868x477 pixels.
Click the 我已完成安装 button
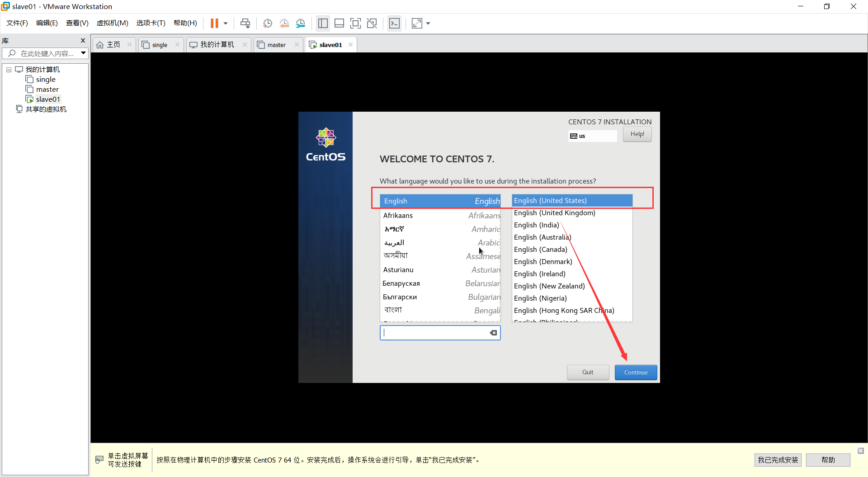coord(778,460)
